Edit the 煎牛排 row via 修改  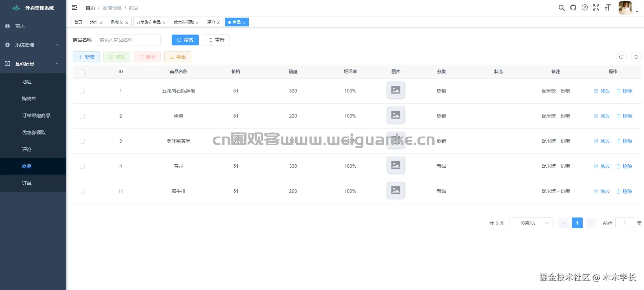point(602,191)
